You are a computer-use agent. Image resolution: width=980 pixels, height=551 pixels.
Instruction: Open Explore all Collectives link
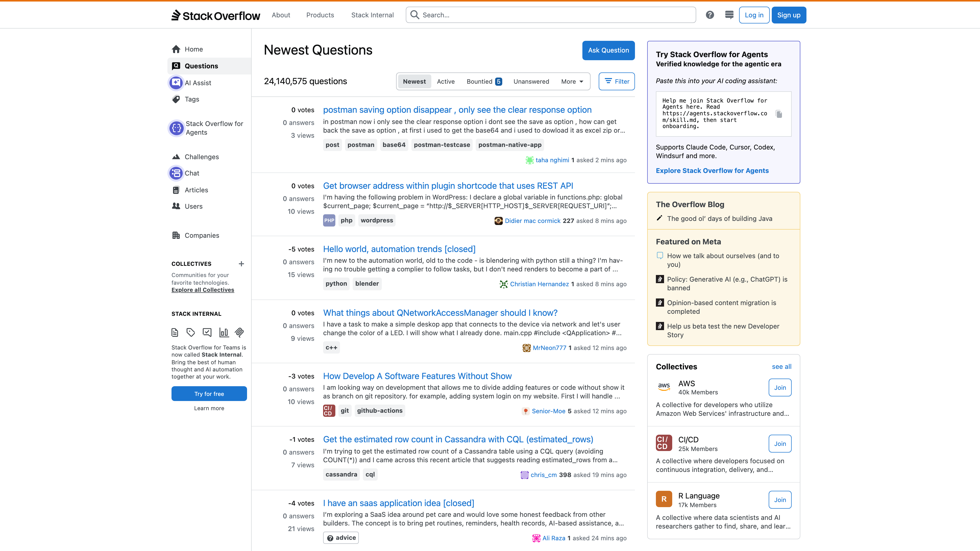coord(203,290)
